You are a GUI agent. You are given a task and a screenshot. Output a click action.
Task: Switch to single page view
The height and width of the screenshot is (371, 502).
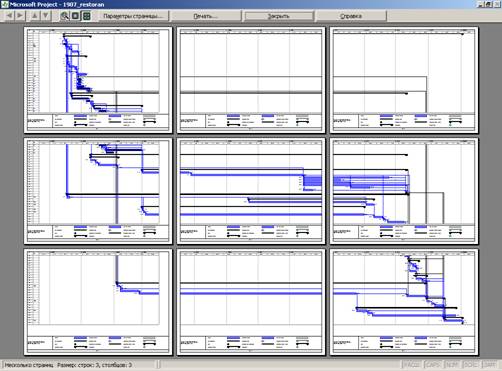tap(76, 16)
